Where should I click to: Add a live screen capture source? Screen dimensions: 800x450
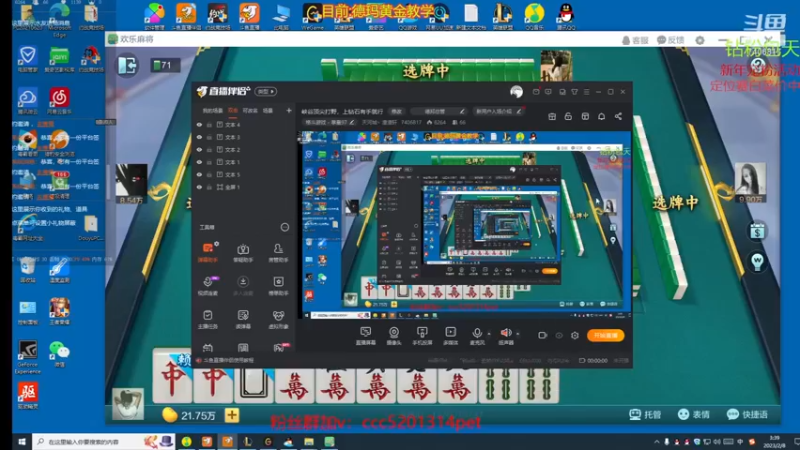coord(365,336)
